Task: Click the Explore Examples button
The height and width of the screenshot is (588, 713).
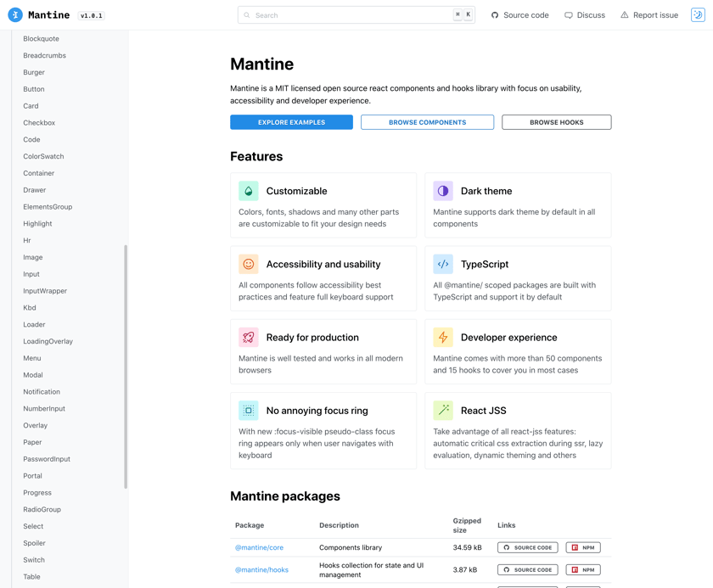Action: point(291,122)
